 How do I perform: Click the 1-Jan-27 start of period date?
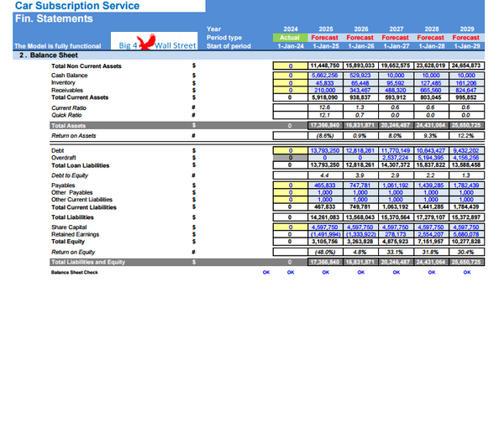pos(396,45)
